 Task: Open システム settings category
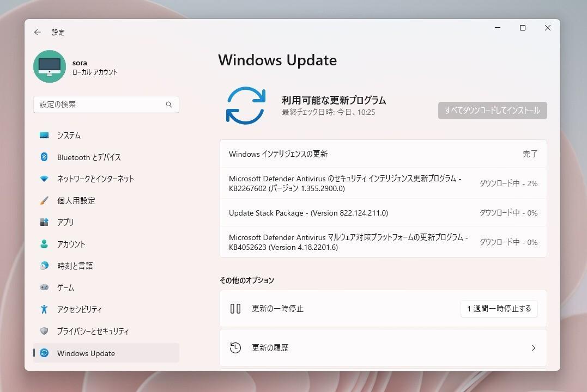click(x=106, y=135)
